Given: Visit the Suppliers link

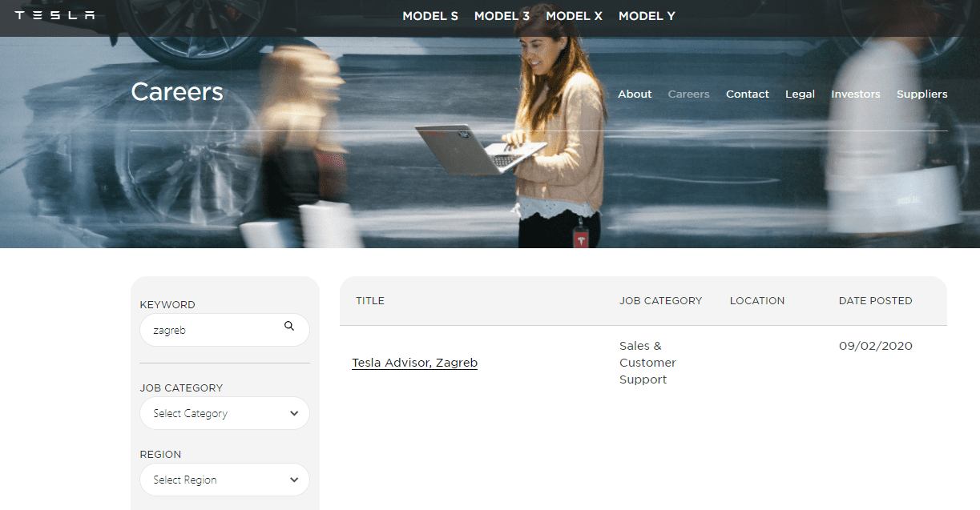Looking at the screenshot, I should [922, 94].
